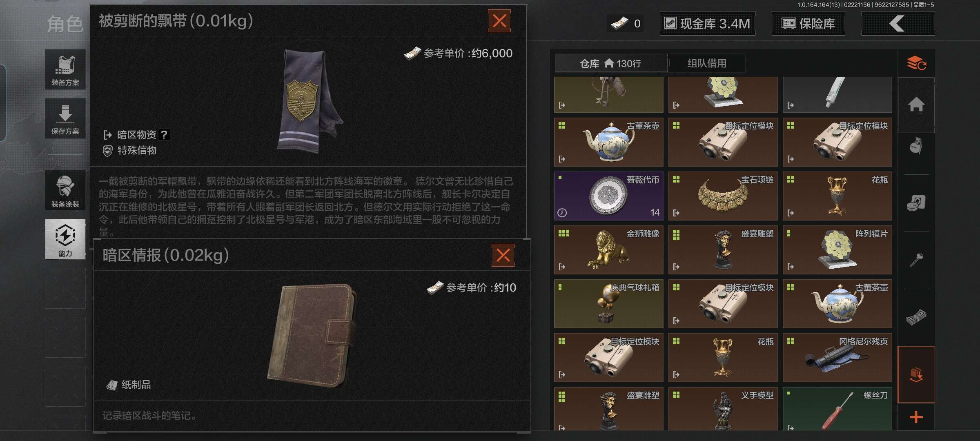Click the orange stack sort icon
The width and height of the screenshot is (980, 441).
click(916, 63)
